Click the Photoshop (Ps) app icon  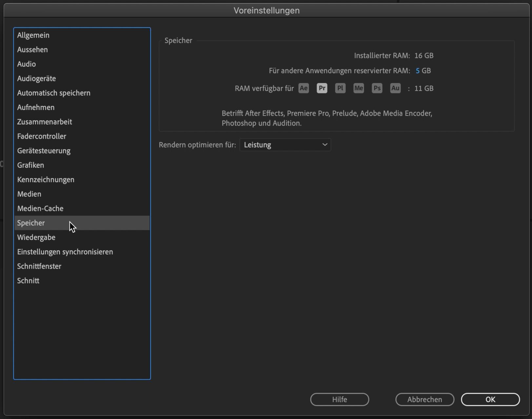click(x=377, y=88)
